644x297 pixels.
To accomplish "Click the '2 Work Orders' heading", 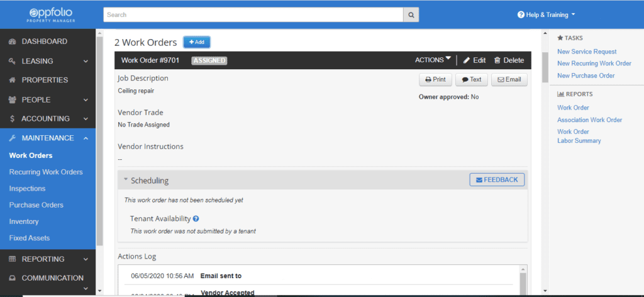I will click(146, 42).
